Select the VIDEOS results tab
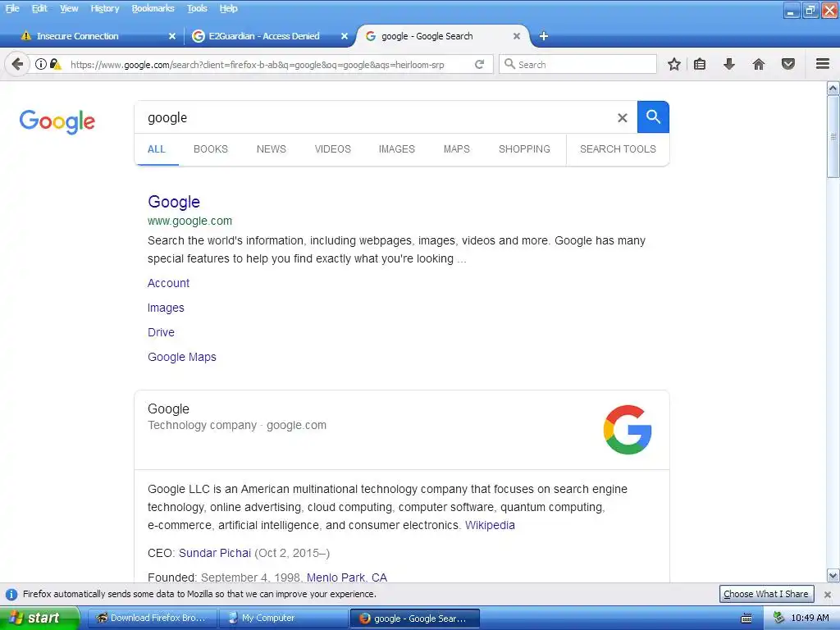 [x=333, y=149]
